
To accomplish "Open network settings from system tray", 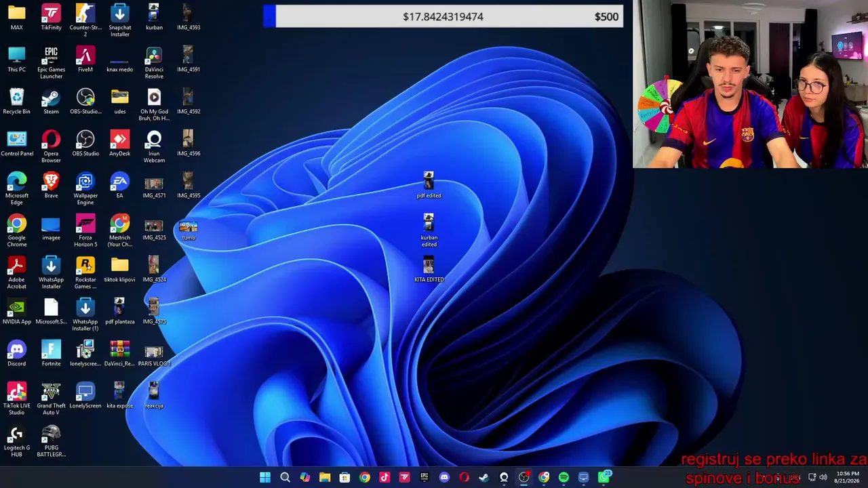I will pyautogui.click(x=812, y=477).
